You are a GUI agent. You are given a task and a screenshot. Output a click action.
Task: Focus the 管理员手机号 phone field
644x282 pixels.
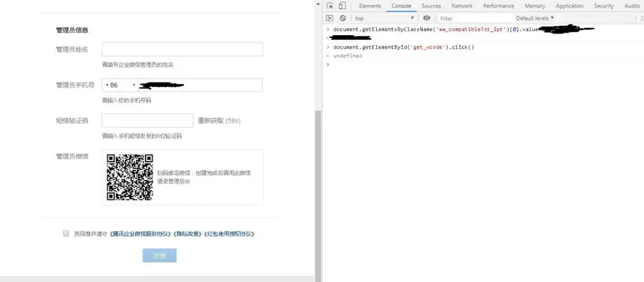200,85
